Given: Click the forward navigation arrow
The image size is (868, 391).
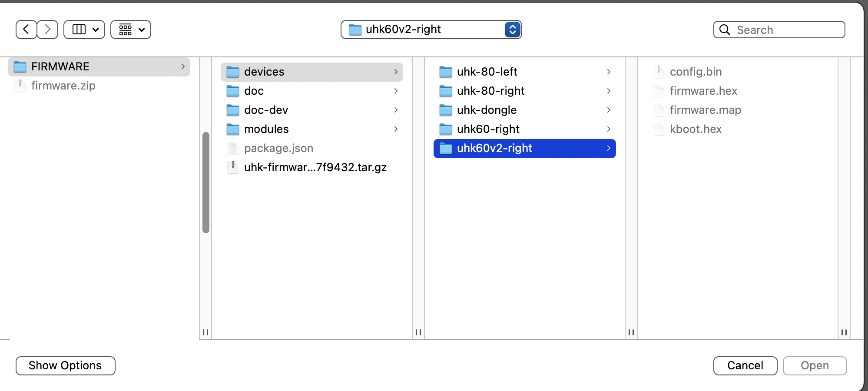Looking at the screenshot, I should pos(48,30).
